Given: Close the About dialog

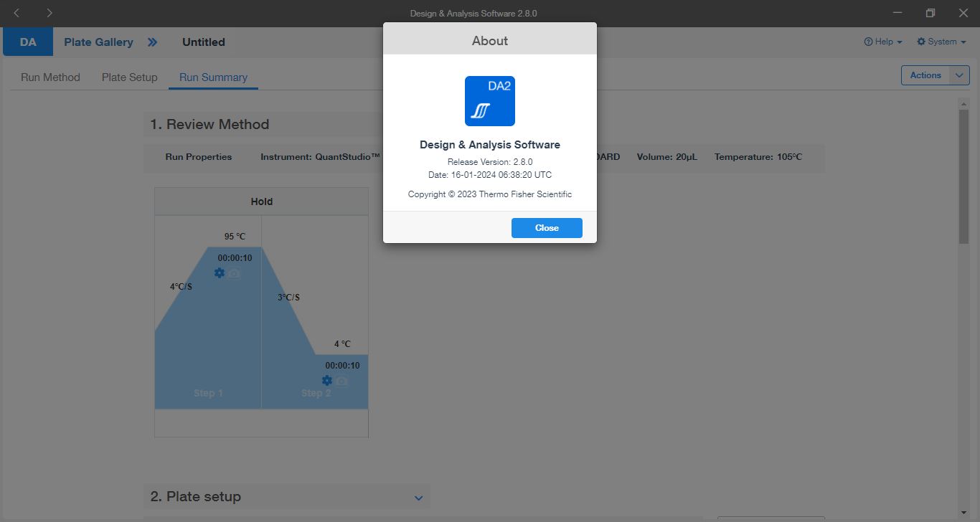Looking at the screenshot, I should [x=546, y=228].
